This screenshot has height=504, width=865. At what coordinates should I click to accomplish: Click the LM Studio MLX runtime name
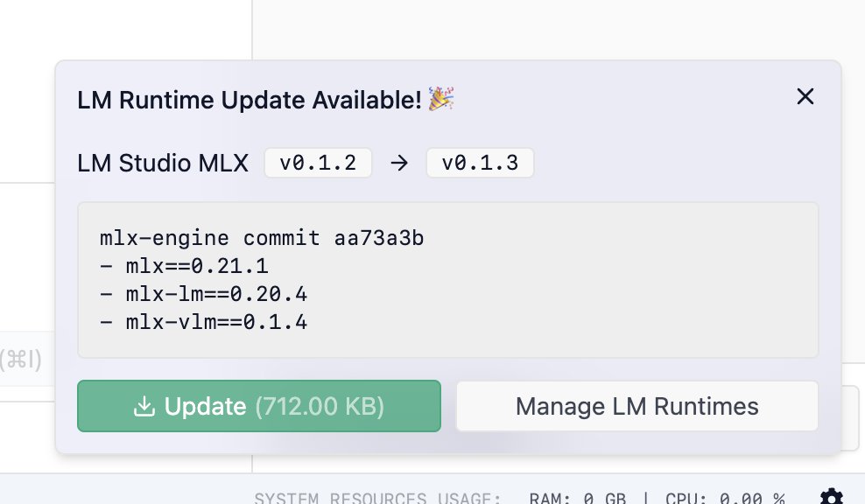click(163, 164)
